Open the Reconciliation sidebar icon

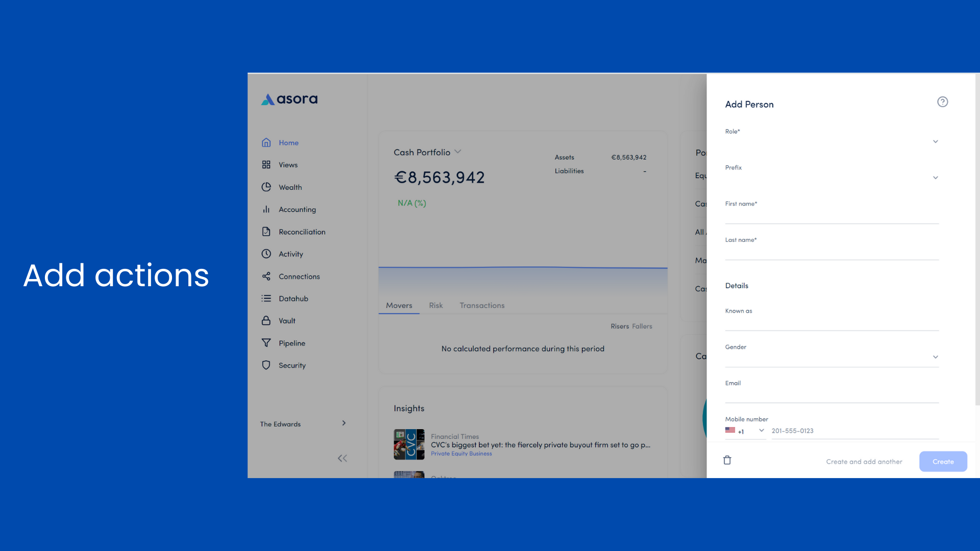[266, 232]
